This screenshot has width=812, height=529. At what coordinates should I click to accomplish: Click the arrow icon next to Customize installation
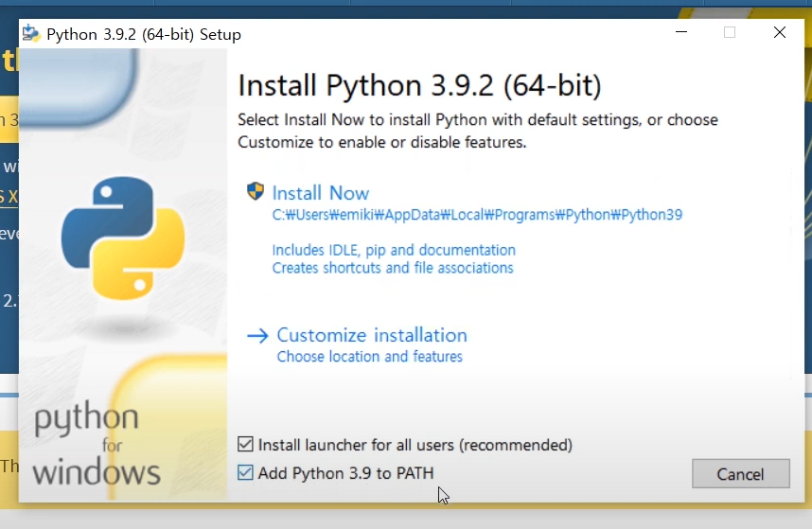click(257, 336)
